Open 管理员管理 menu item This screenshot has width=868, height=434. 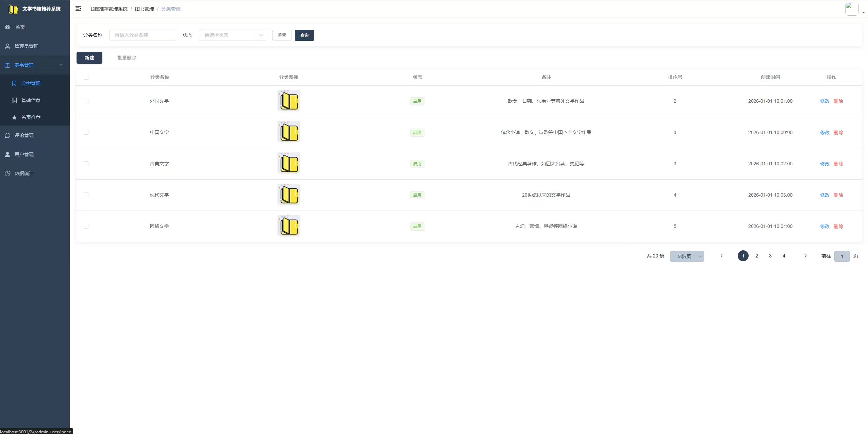pyautogui.click(x=35, y=46)
